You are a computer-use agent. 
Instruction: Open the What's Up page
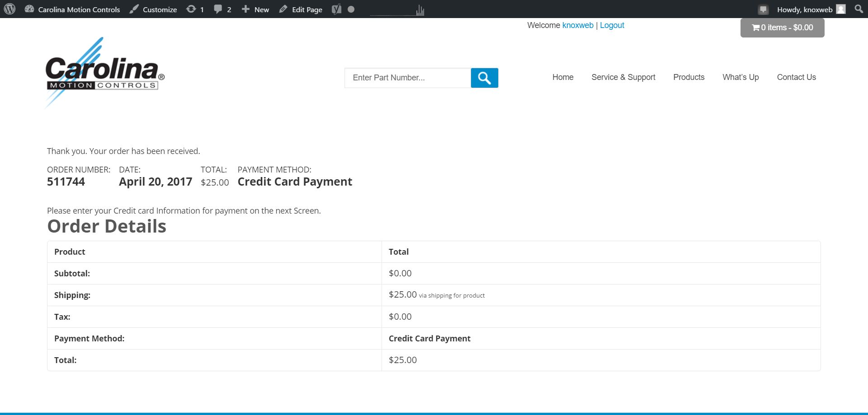click(x=741, y=77)
